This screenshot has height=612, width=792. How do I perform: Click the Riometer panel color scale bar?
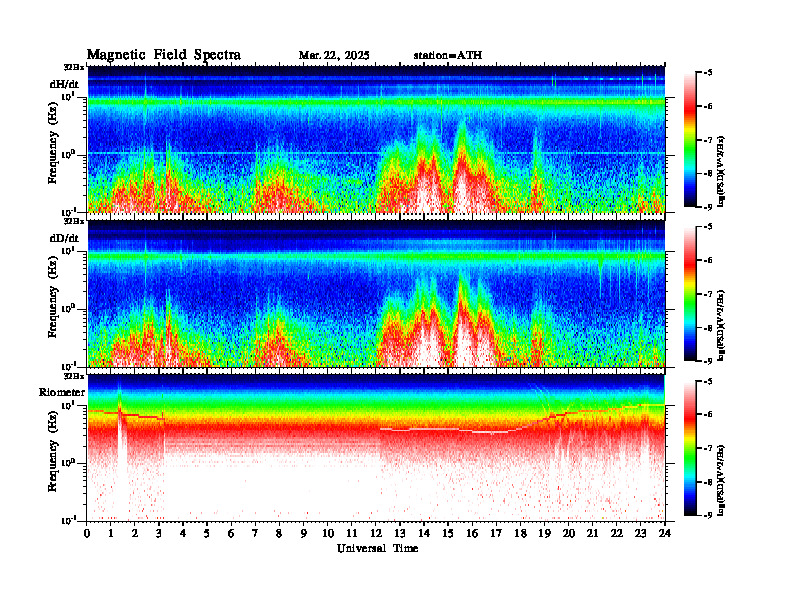tap(690, 448)
